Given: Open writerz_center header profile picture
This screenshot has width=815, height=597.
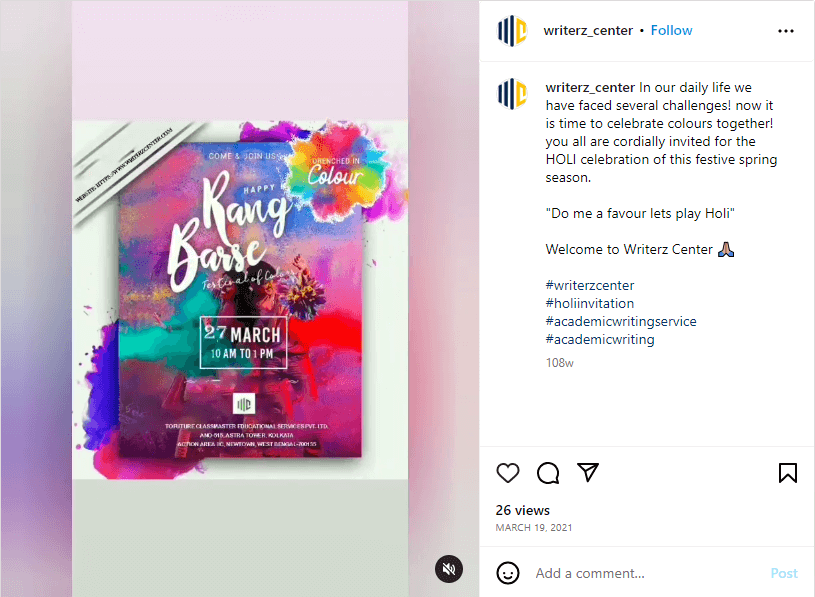Looking at the screenshot, I should click(512, 31).
